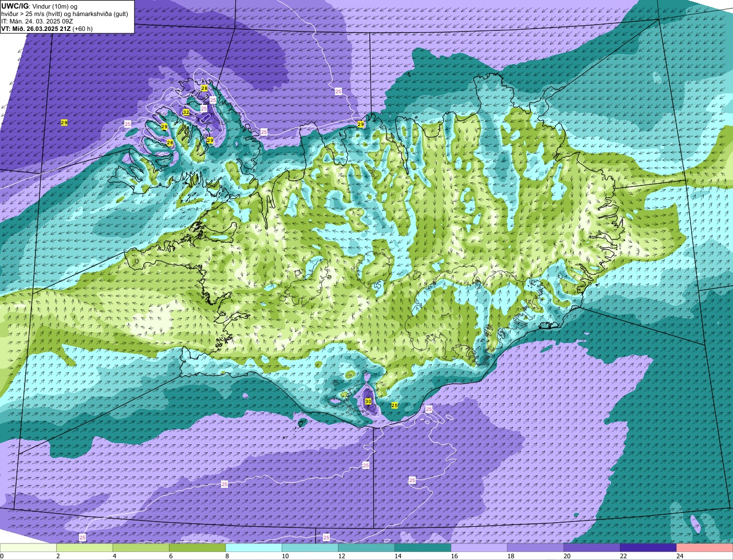Select the 4–6 m/s legend color swatch
The image size is (733, 560).
pos(141,548)
